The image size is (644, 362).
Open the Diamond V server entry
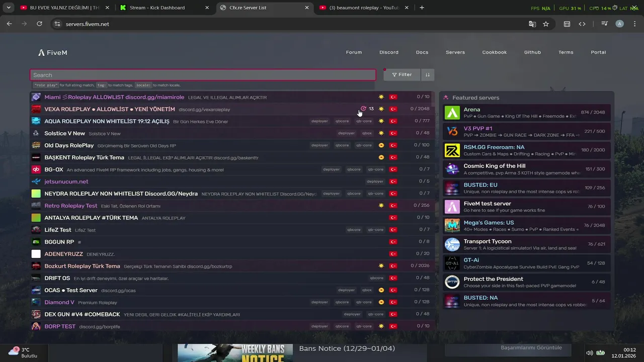tap(231, 302)
